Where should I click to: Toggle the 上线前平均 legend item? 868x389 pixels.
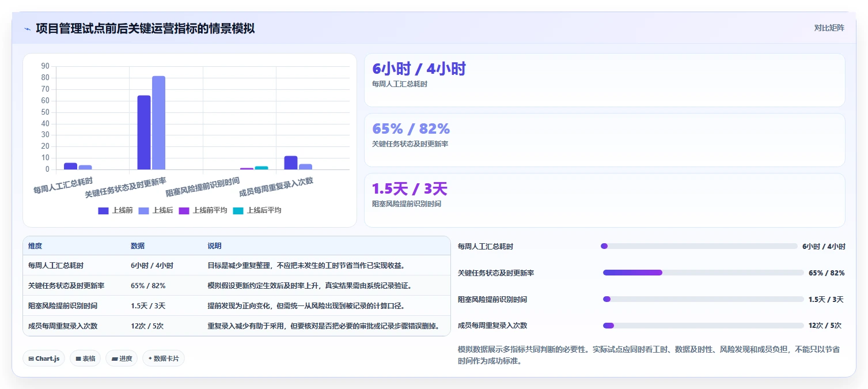pyautogui.click(x=203, y=210)
